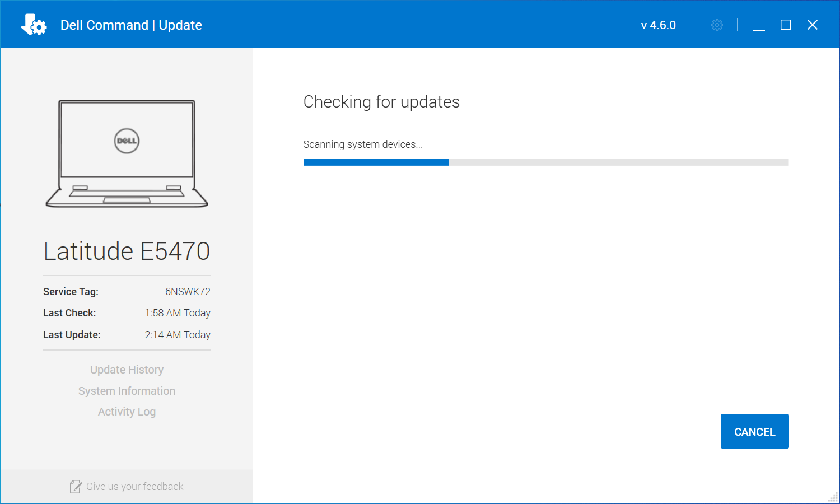
Task: Click the window resize grip corner
Action: tap(833, 497)
